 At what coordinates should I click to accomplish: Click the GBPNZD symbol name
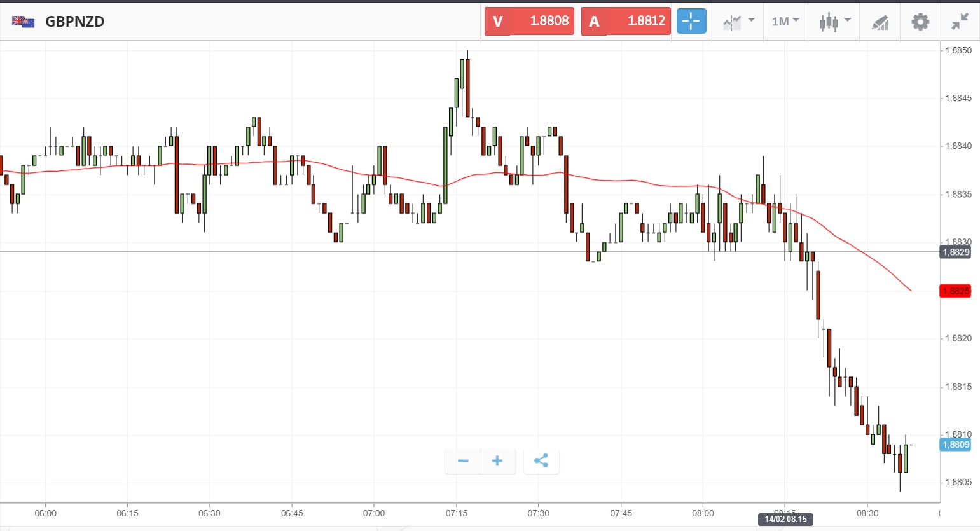[x=75, y=22]
